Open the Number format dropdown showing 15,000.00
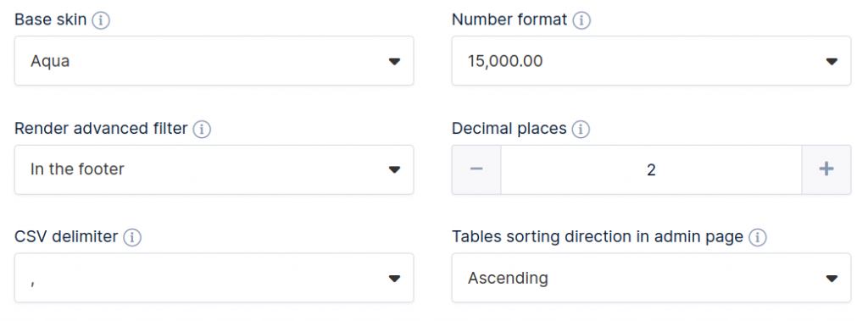The width and height of the screenshot is (868, 321). 651,61
